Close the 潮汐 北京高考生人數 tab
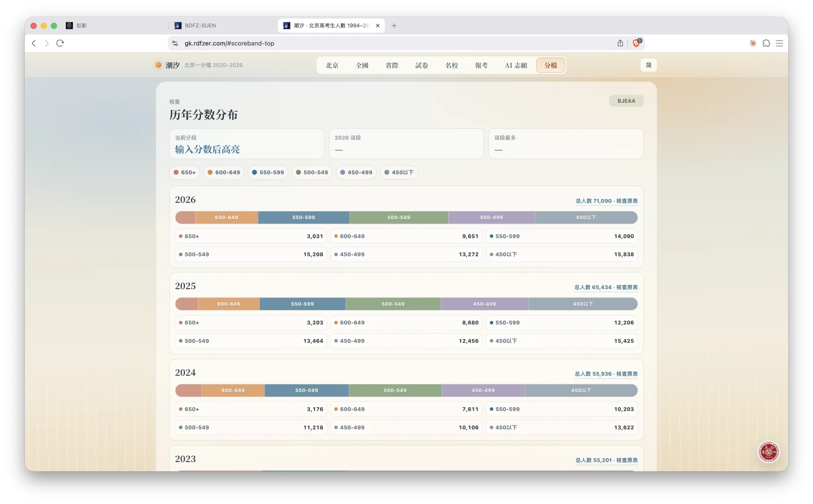This screenshot has width=813, height=504. coord(378,26)
